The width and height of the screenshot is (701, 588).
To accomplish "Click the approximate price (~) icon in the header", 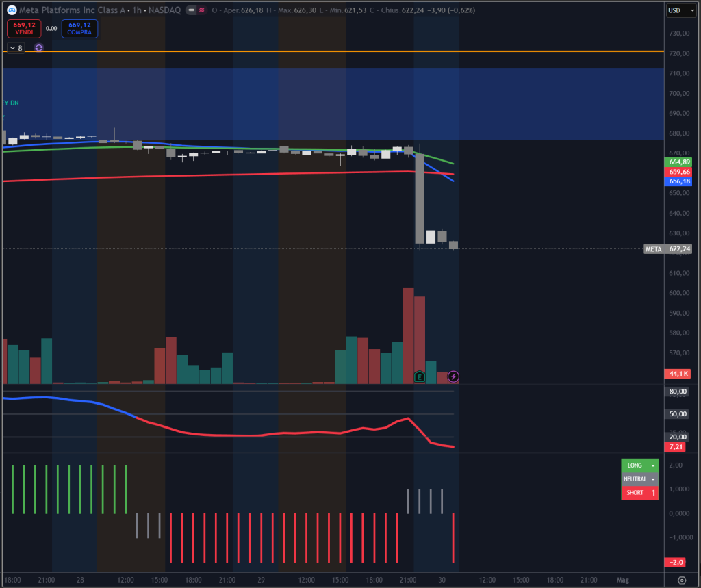I will coord(202,10).
